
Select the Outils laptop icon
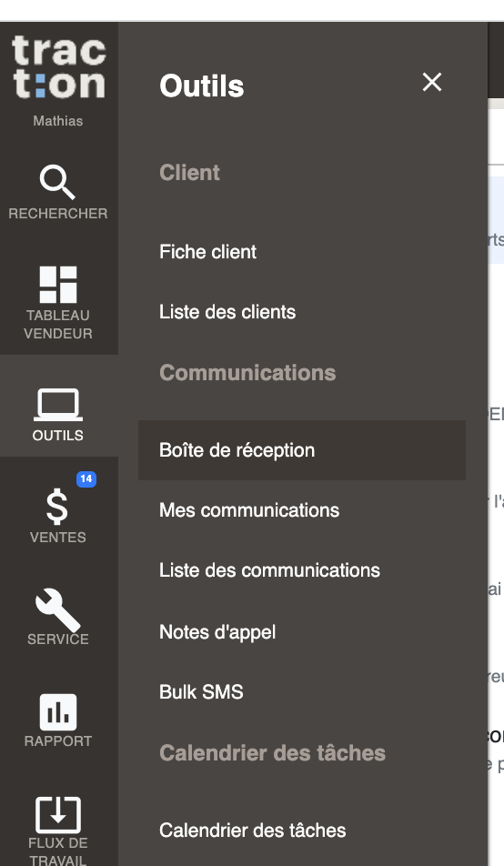58,406
